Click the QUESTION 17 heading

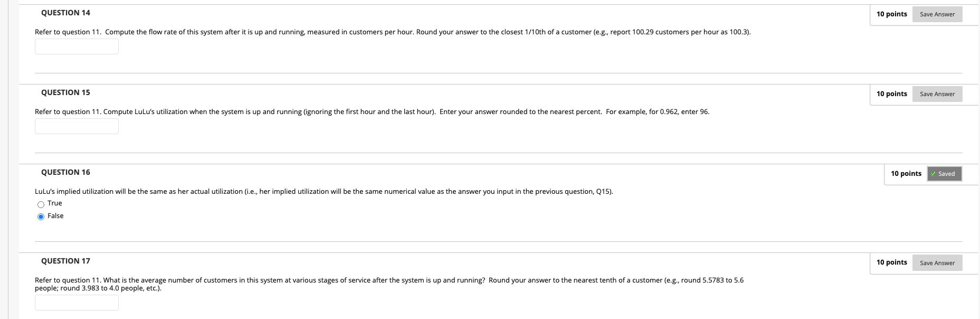click(x=65, y=260)
